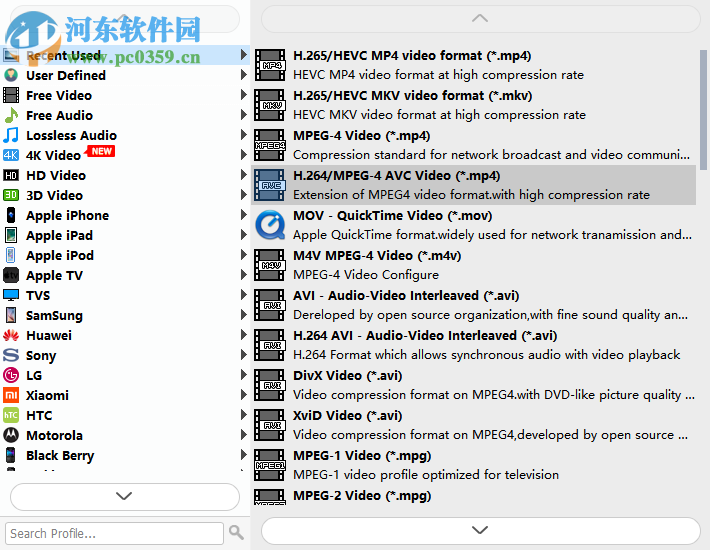710x550 pixels.
Task: Click the H.265 MP4 format film icon
Action: tap(270, 65)
